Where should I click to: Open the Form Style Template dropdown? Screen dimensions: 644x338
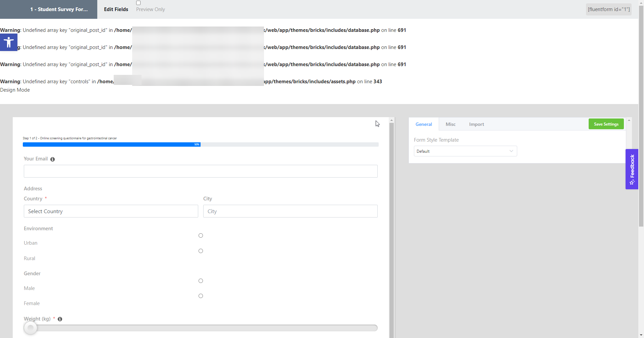465,151
